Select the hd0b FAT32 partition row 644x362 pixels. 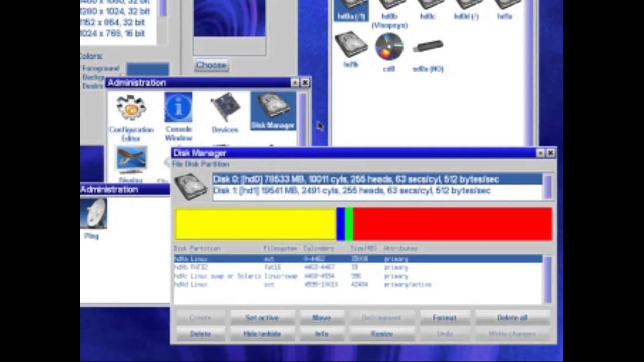[358, 267]
